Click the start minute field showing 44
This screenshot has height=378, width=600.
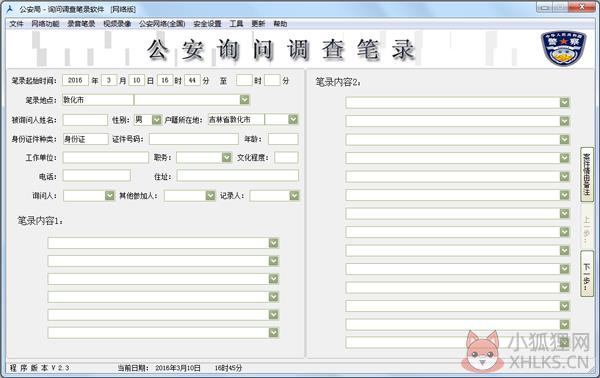192,80
